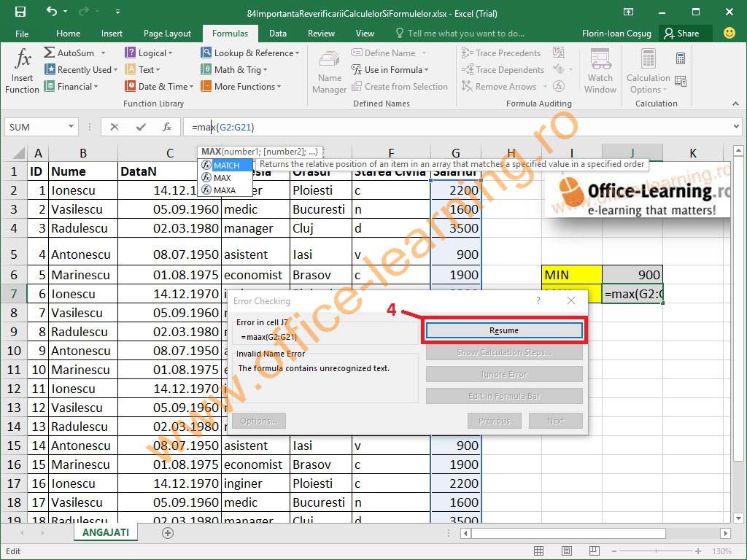
Task: Switch to the Home tab
Action: [x=68, y=34]
